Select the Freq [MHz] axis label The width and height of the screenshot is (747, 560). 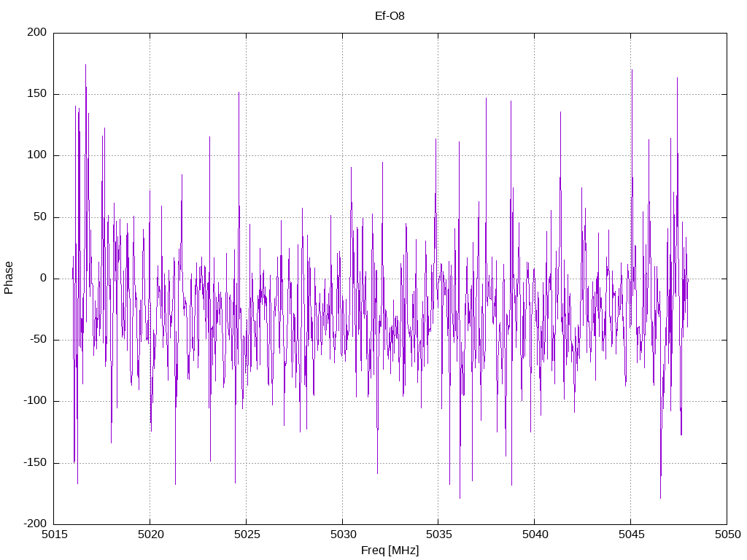tap(390, 550)
